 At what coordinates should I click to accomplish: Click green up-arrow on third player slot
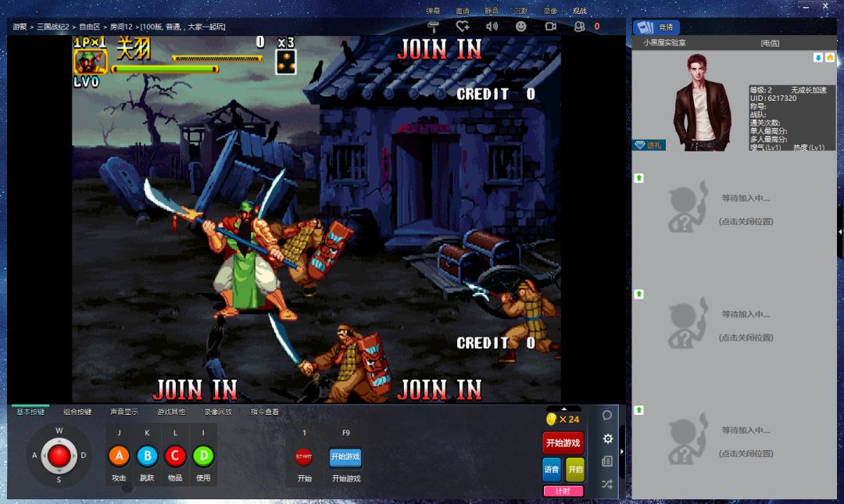click(x=639, y=294)
